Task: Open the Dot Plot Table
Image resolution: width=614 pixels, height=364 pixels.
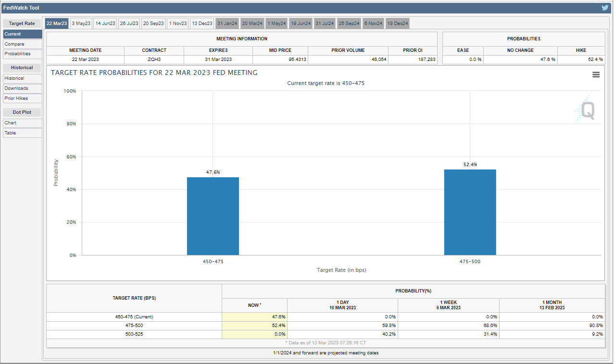Action: pyautogui.click(x=23, y=133)
